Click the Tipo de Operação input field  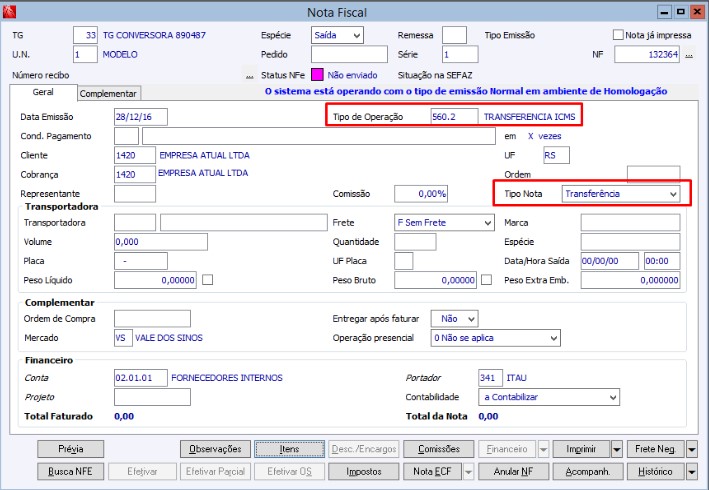(x=454, y=117)
